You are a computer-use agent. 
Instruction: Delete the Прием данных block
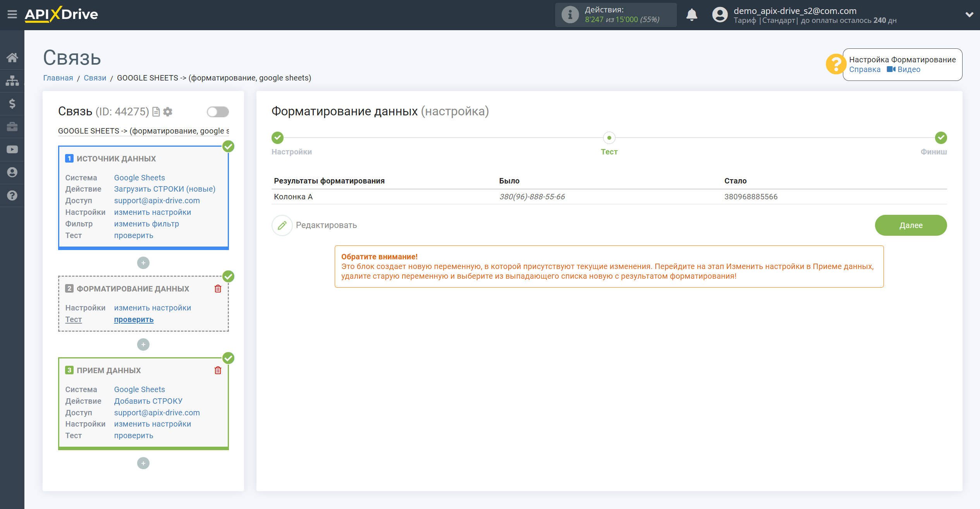click(218, 370)
